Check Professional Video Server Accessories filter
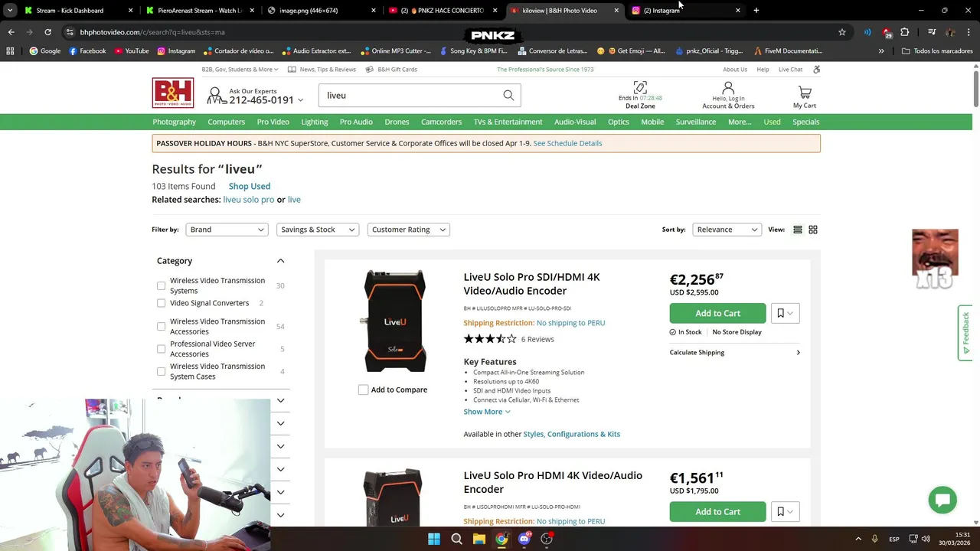The height and width of the screenshot is (551, 980). 161,349
